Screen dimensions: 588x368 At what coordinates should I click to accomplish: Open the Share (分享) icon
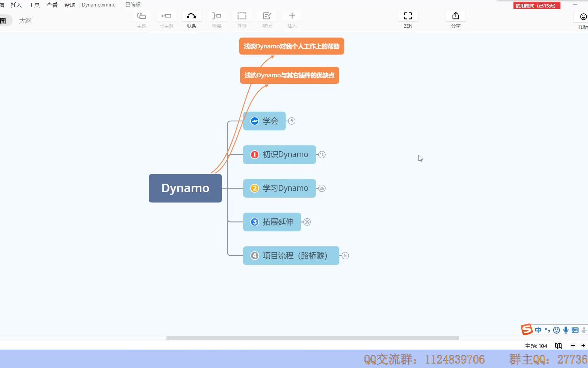[456, 16]
